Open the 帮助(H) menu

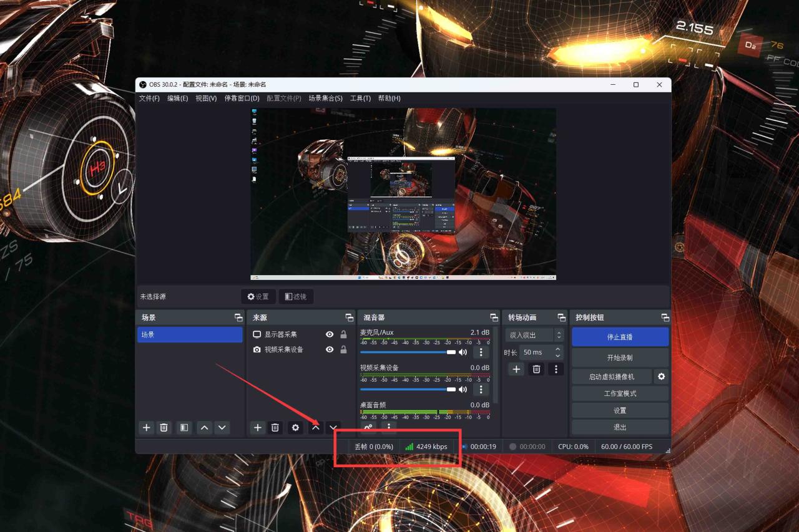pyautogui.click(x=390, y=99)
